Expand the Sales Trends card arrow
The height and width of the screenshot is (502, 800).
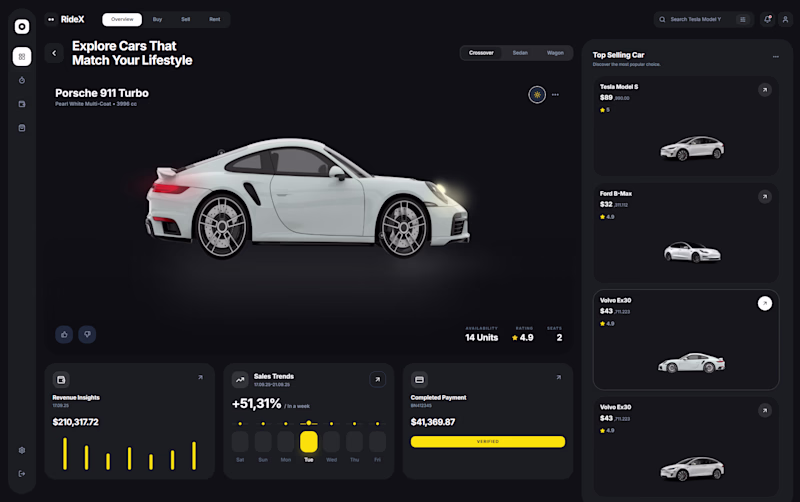click(378, 380)
